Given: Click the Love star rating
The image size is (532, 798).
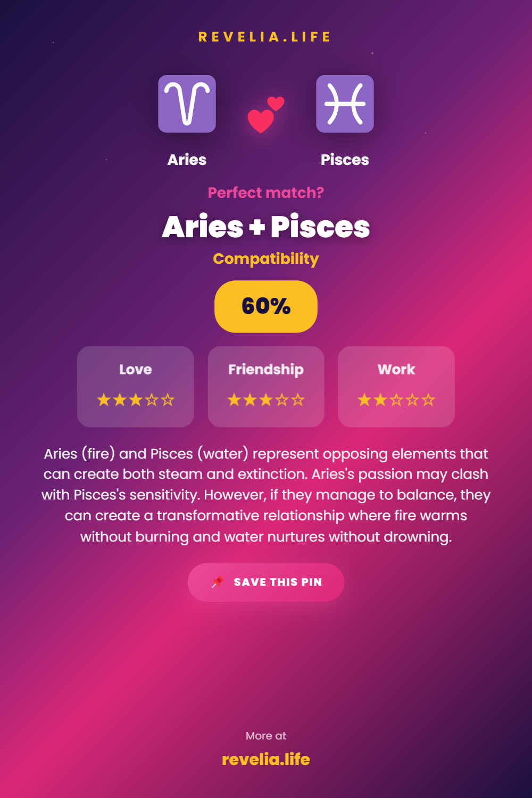Looking at the screenshot, I should [136, 400].
